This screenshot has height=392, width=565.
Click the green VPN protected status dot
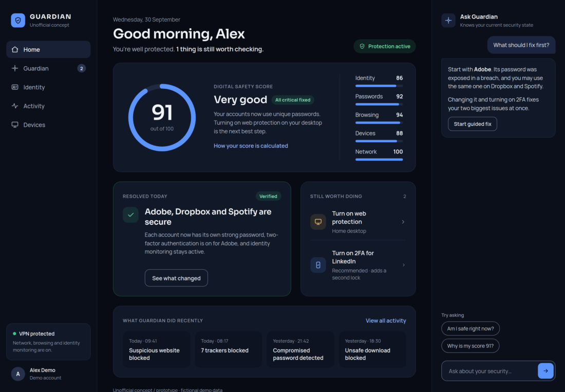[14, 334]
